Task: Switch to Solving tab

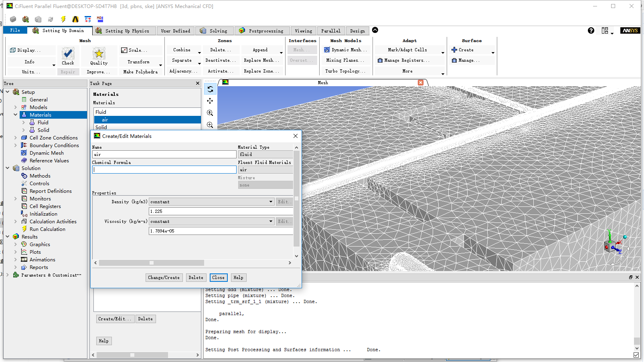Action: 215,31
